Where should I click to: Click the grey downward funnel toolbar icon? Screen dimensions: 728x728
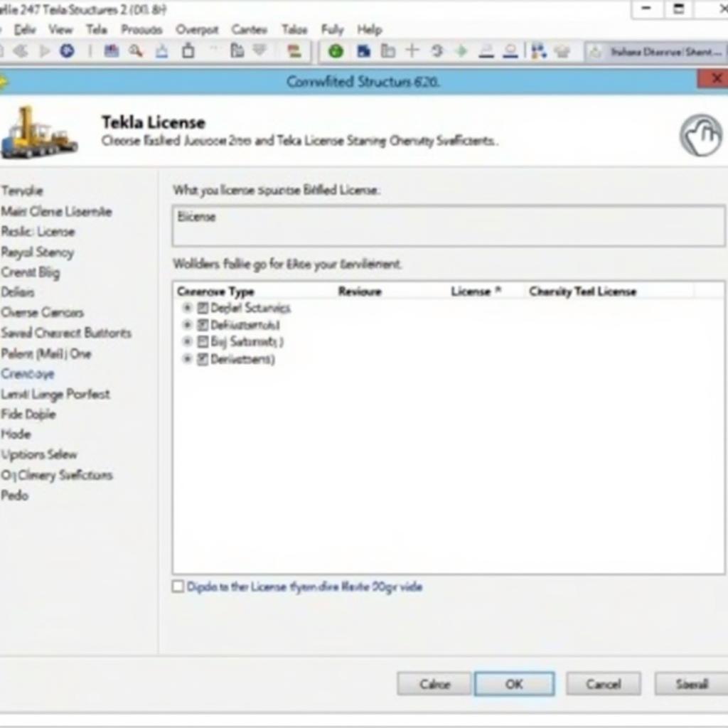point(259,50)
